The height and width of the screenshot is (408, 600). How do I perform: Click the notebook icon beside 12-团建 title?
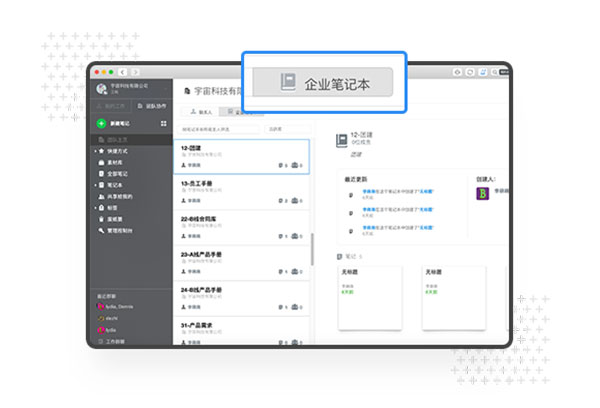[x=341, y=142]
